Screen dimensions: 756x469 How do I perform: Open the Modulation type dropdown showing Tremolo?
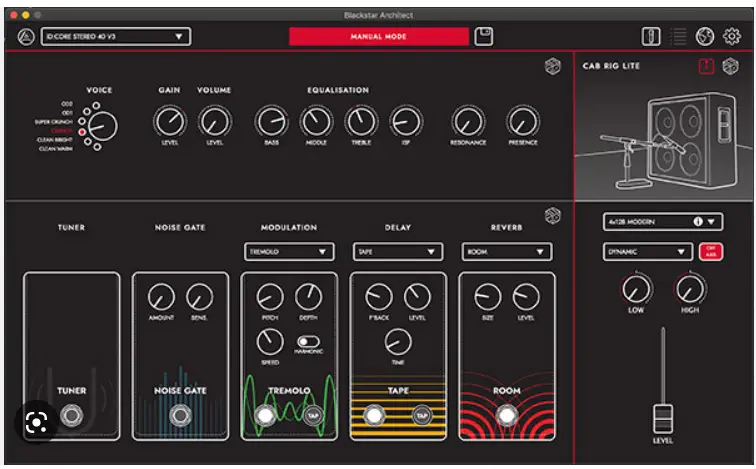tap(289, 252)
